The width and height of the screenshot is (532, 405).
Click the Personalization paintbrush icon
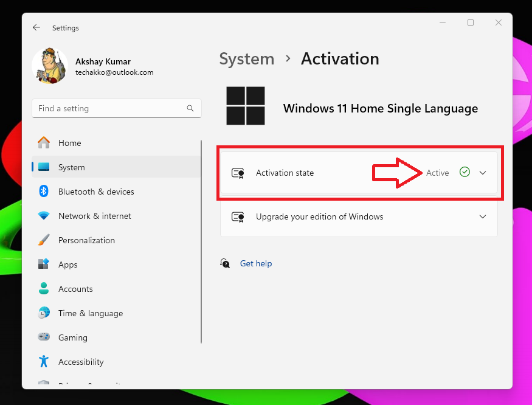pos(44,240)
